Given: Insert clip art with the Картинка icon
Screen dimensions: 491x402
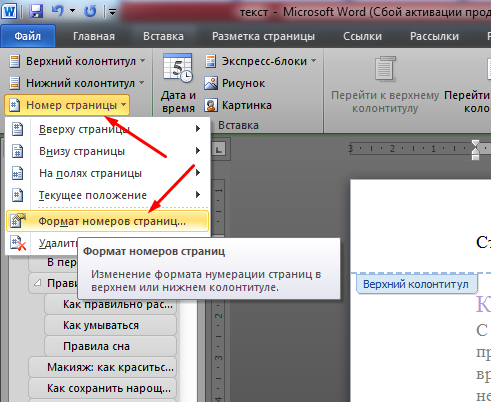Looking at the screenshot, I should pyautogui.click(x=211, y=105).
